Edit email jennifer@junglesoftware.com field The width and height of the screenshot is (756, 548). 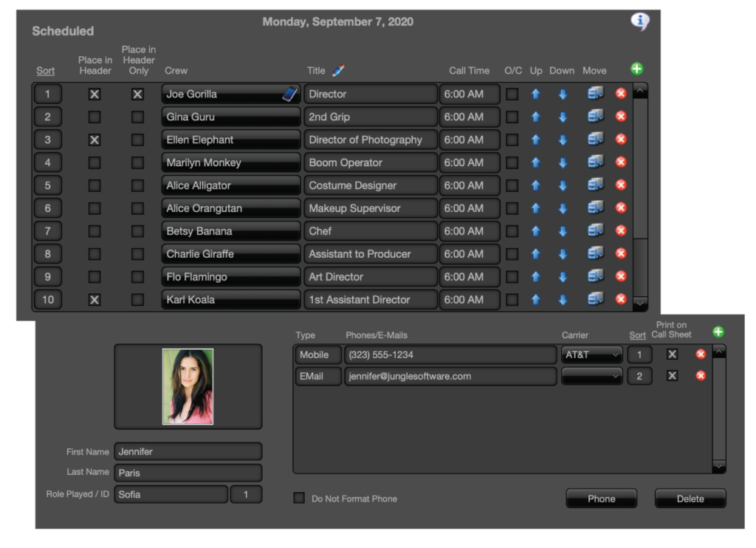(x=450, y=376)
